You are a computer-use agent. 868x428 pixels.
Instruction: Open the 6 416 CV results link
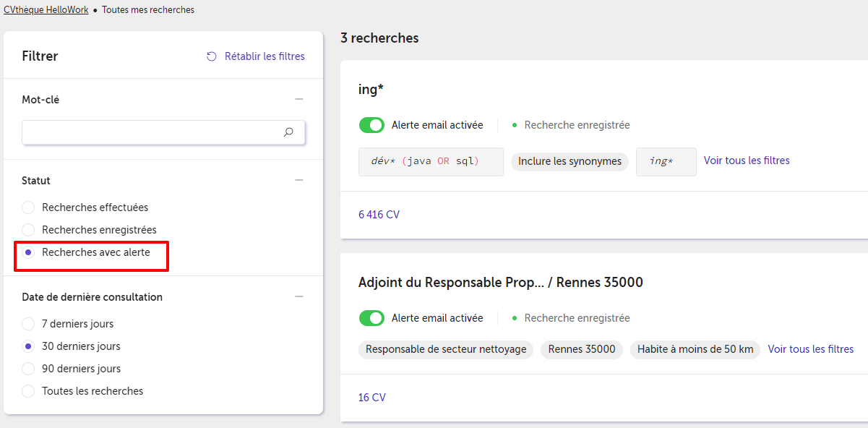coord(379,215)
